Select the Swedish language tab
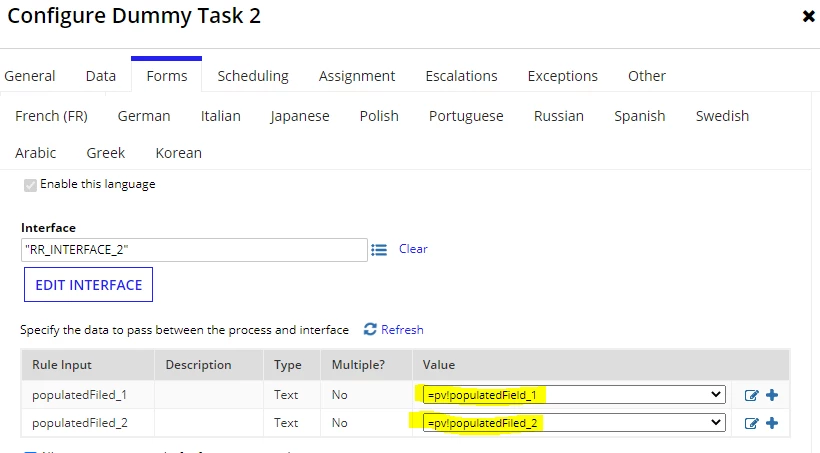Viewport: 820px width, 453px height. point(722,116)
